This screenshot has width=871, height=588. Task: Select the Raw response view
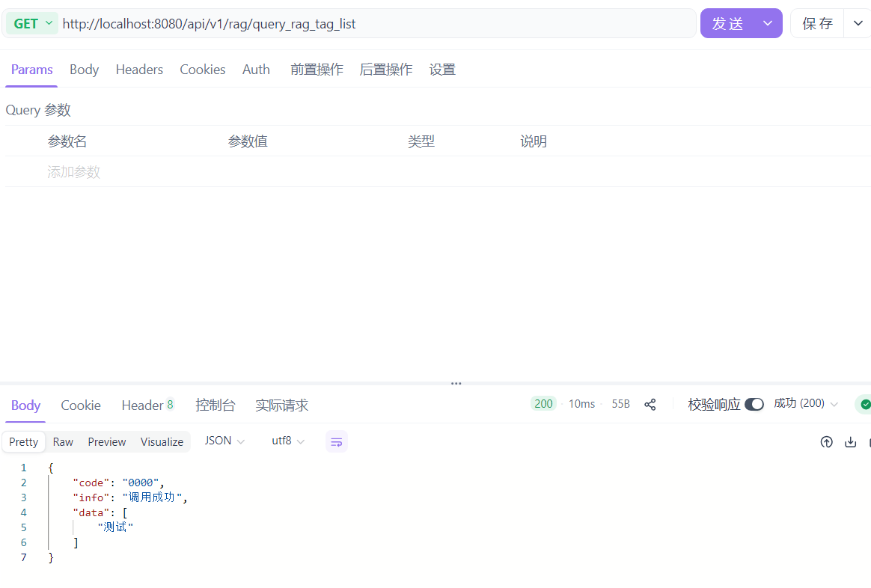click(63, 442)
